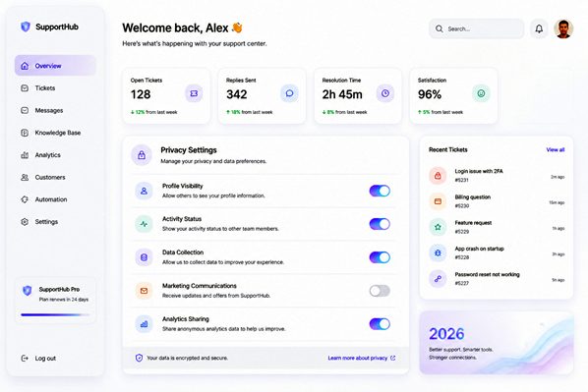Open Automation in the sidebar
This screenshot has height=392, width=588.
pos(55,199)
